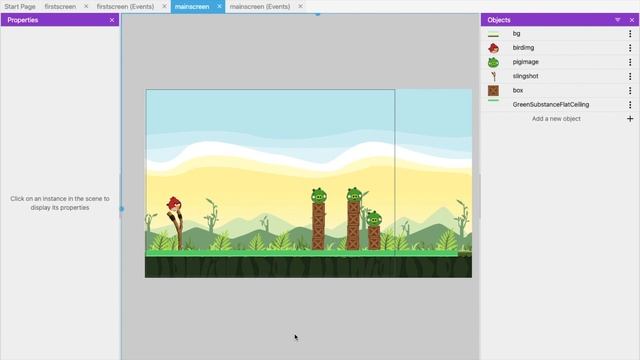Close the mainscreen tab
The width and height of the screenshot is (640, 360).
tap(219, 7)
